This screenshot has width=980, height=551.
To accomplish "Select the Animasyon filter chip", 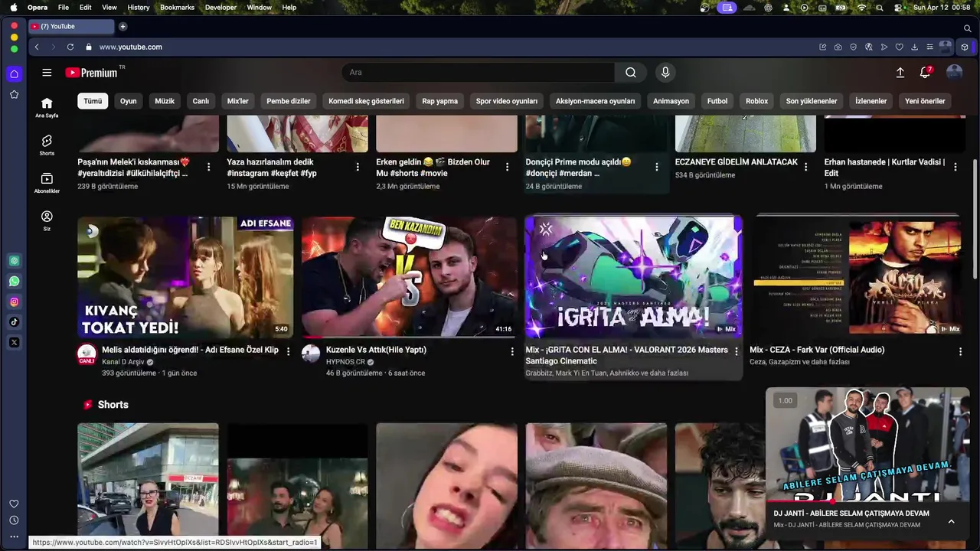I will coord(671,101).
